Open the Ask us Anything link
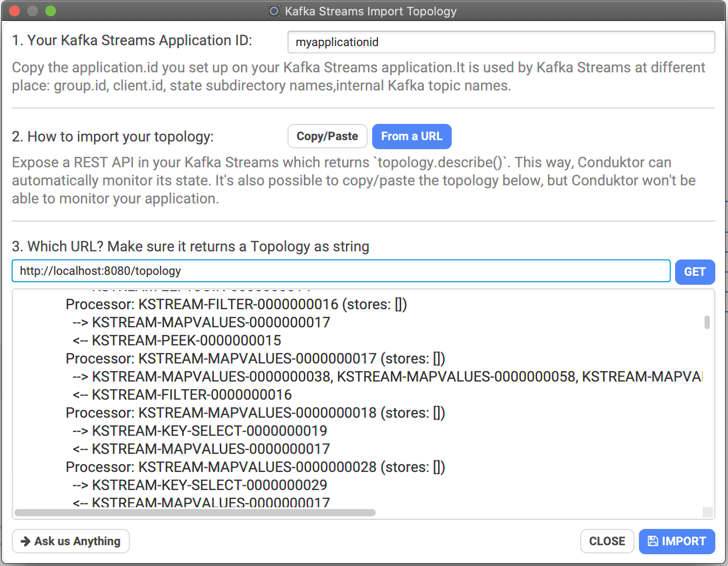The height and width of the screenshot is (566, 728). (71, 541)
